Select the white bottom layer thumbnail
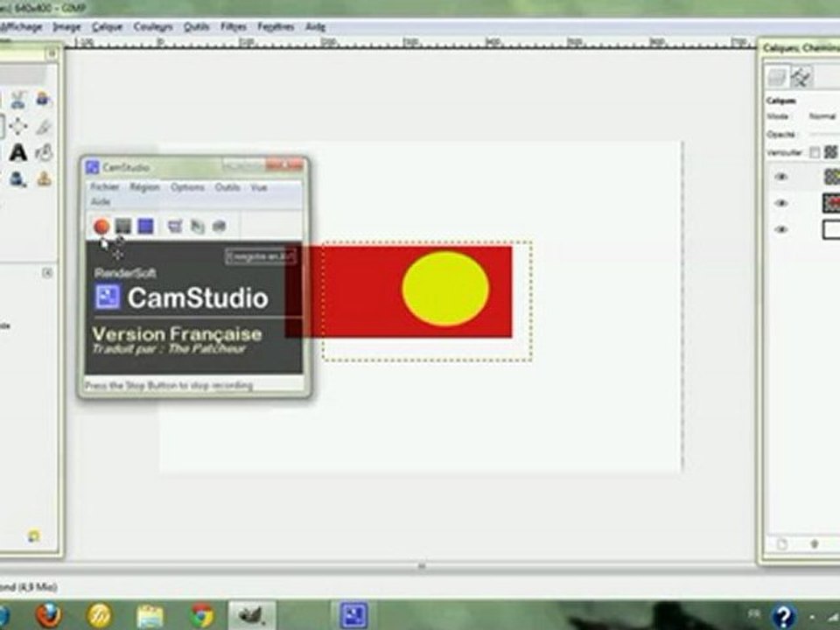 pos(831,229)
